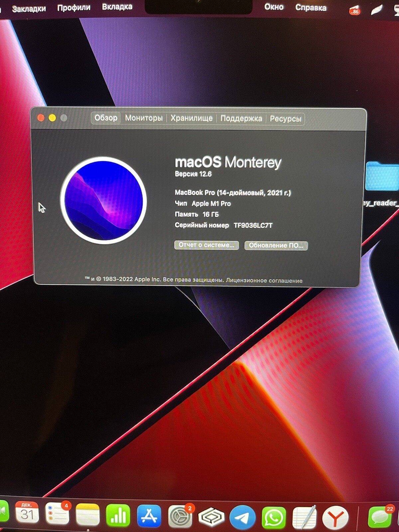Click the macOS Monterey logo image
Image resolution: width=399 pixels, height=532 pixels.
pyautogui.click(x=103, y=200)
